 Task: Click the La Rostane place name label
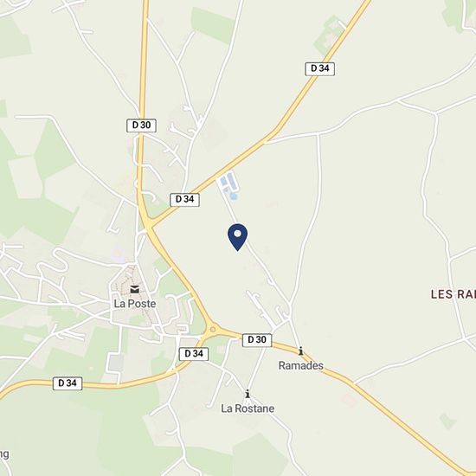point(248,408)
